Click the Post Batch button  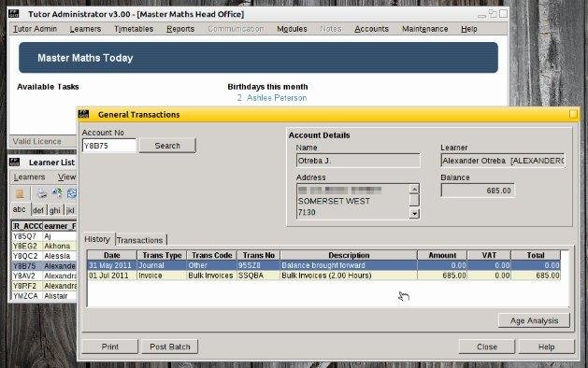pyautogui.click(x=169, y=347)
